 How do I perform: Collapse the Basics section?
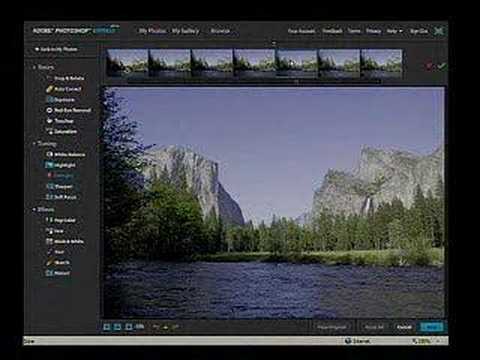[x=34, y=67]
